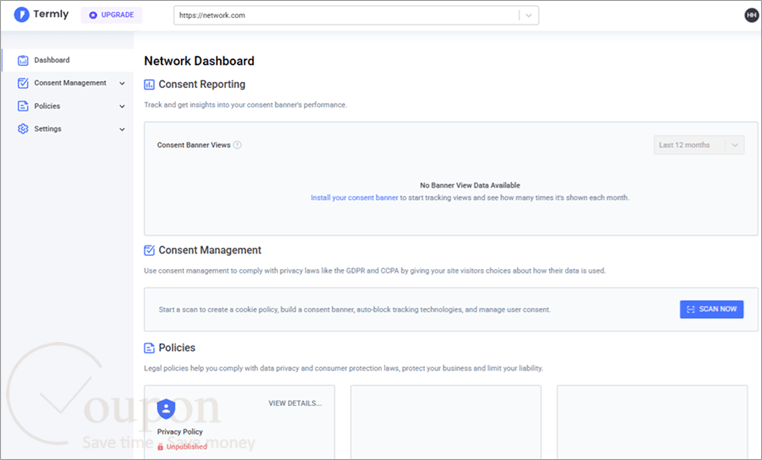Click the No Banner View Data Available text
The width and height of the screenshot is (762, 460).
pos(470,185)
